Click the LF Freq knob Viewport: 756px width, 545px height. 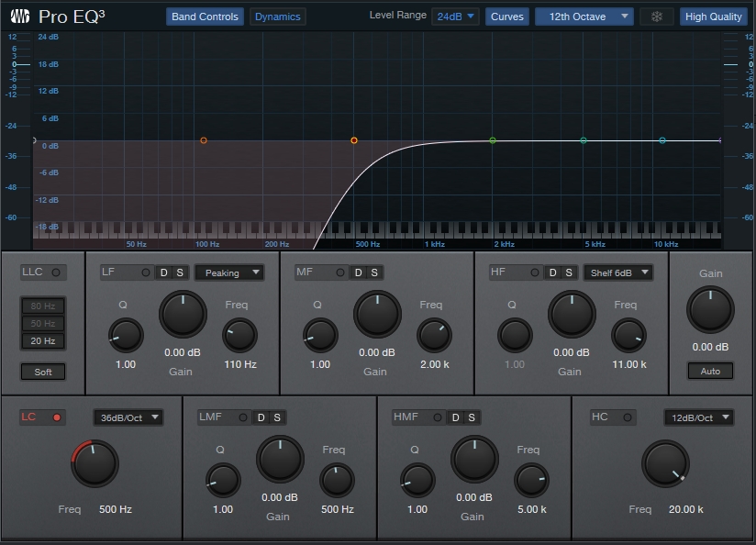239,335
